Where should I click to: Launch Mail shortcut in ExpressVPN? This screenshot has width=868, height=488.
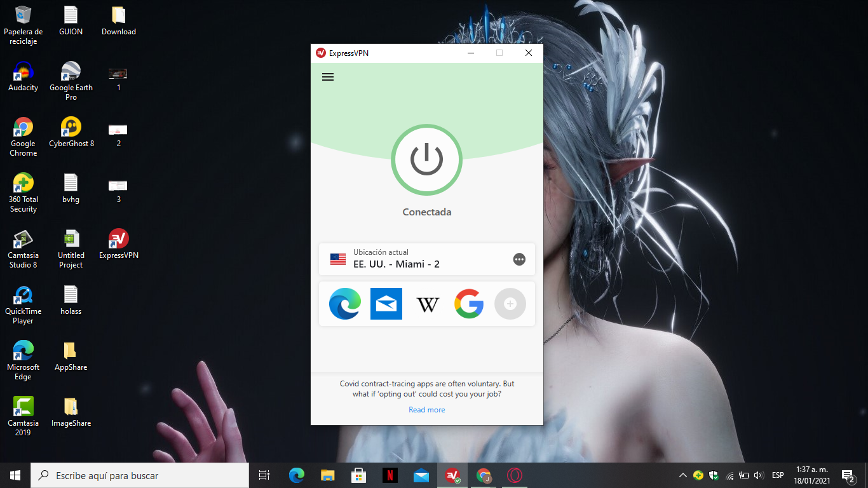(386, 304)
